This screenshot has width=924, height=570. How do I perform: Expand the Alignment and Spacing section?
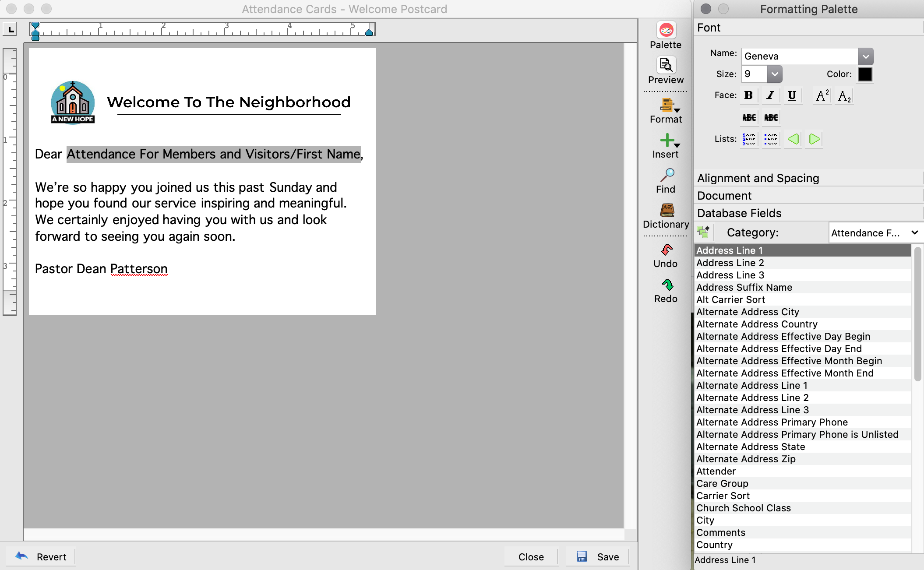[758, 178]
